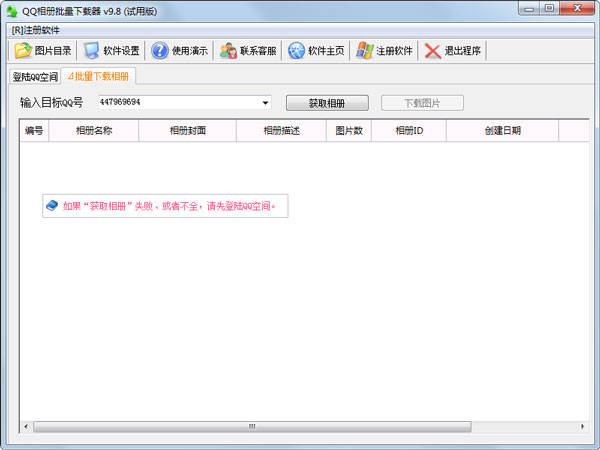
Task: Click the 下载图片 button
Action: point(422,103)
